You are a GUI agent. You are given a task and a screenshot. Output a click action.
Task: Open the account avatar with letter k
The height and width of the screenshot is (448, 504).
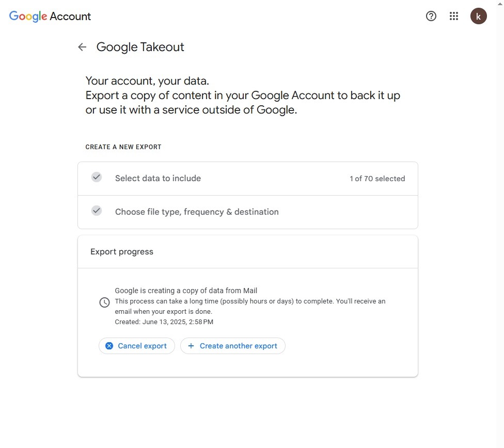pyautogui.click(x=478, y=16)
